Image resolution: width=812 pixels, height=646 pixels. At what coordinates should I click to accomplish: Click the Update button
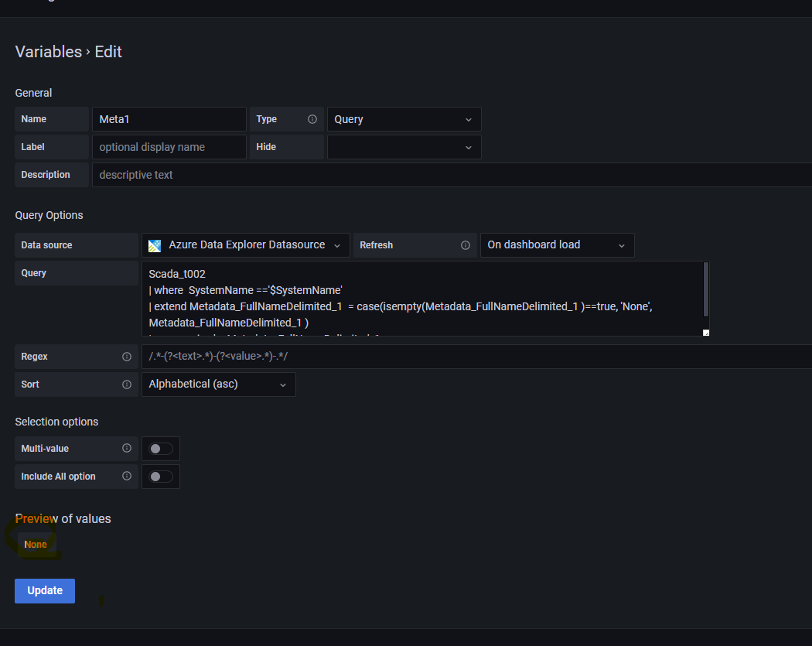click(44, 590)
